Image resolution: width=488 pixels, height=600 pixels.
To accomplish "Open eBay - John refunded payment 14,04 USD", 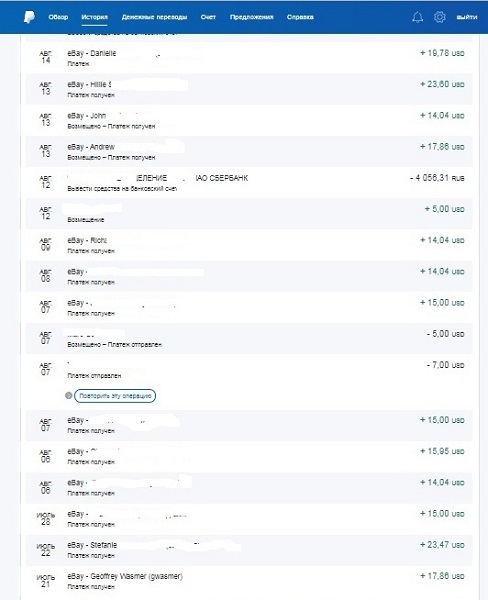I will click(x=249, y=120).
